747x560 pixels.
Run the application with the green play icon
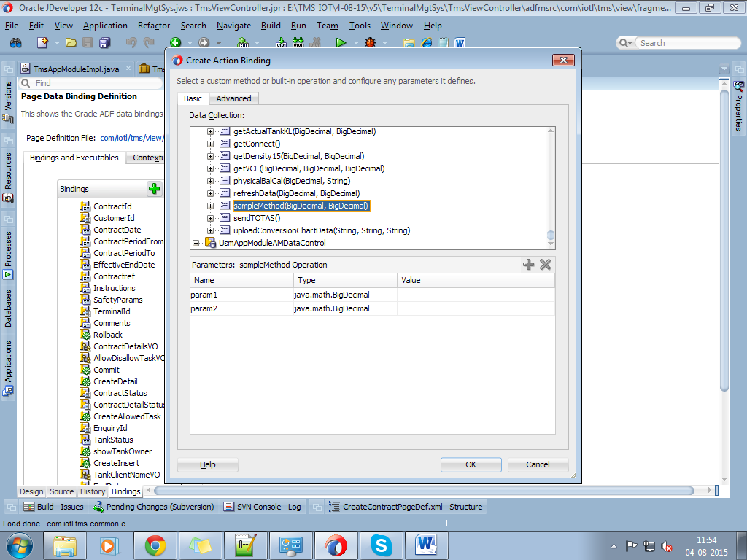[x=341, y=43]
